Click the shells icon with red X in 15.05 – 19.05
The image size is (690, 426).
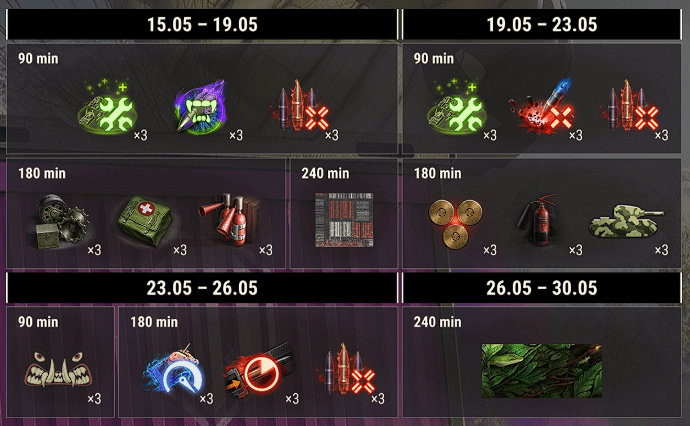pyautogui.click(x=300, y=106)
